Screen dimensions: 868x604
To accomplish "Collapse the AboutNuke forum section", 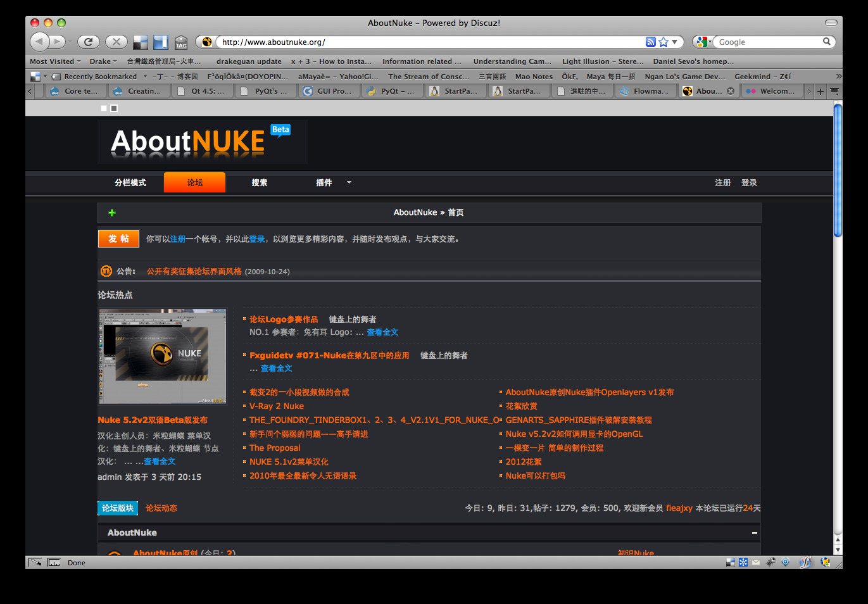I will point(754,533).
